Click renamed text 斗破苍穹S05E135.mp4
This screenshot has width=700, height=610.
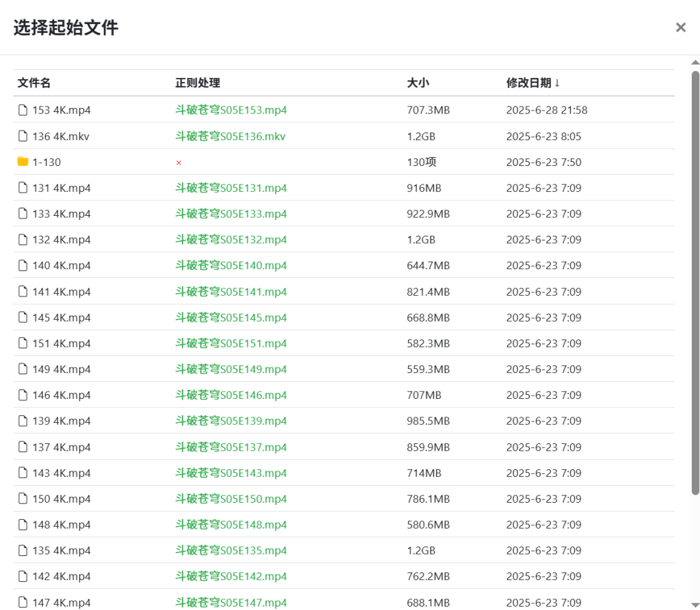coord(231,551)
